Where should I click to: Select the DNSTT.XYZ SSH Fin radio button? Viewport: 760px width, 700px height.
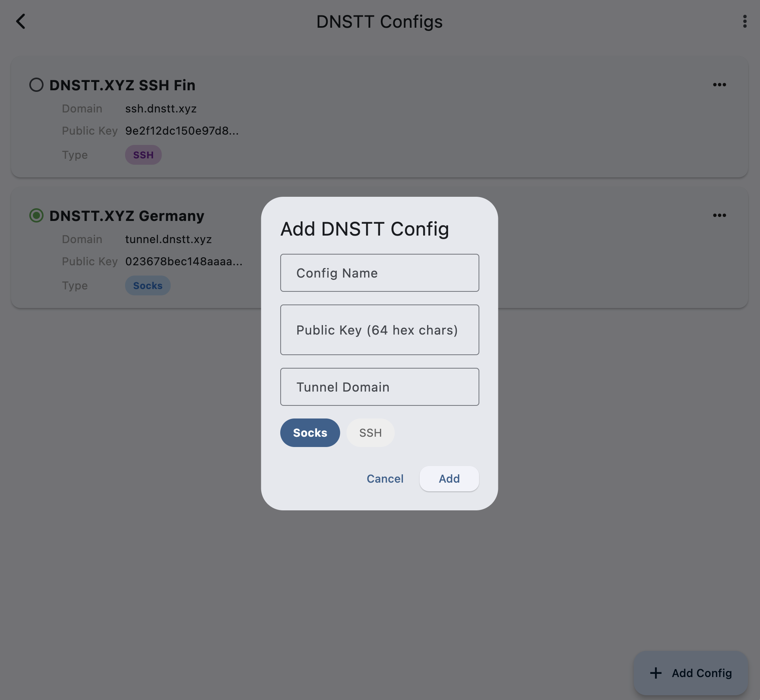point(36,85)
